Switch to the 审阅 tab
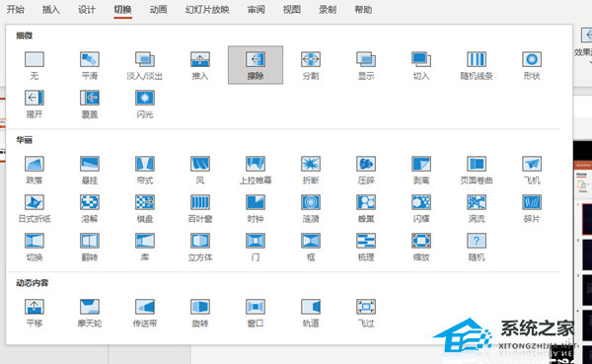This screenshot has height=364, width=592. pos(256,10)
